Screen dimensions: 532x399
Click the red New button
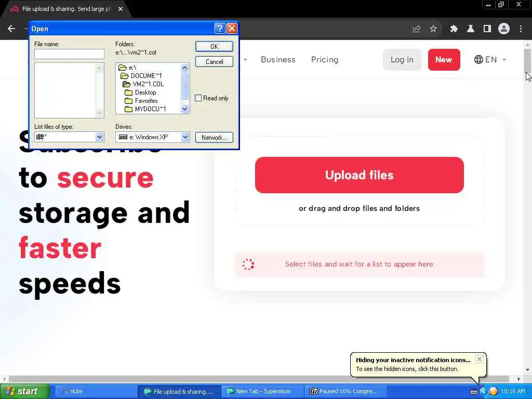coord(444,60)
